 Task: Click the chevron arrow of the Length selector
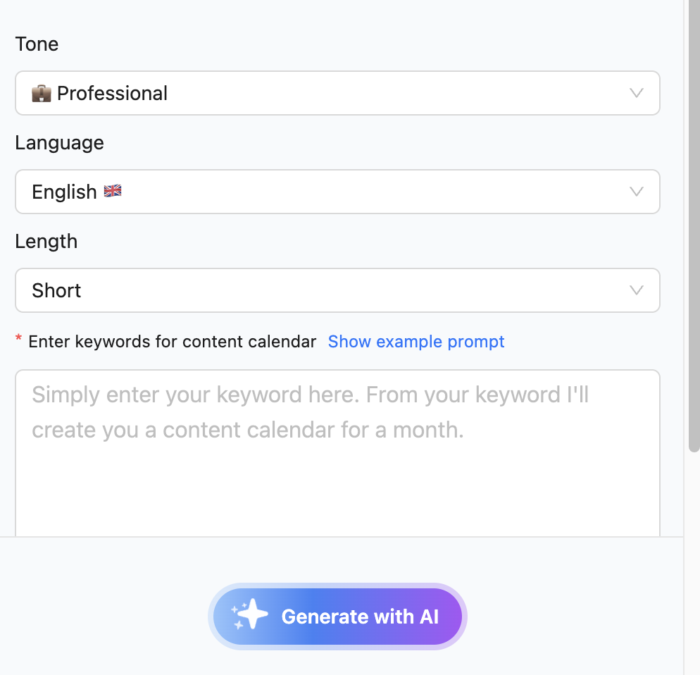coord(636,290)
